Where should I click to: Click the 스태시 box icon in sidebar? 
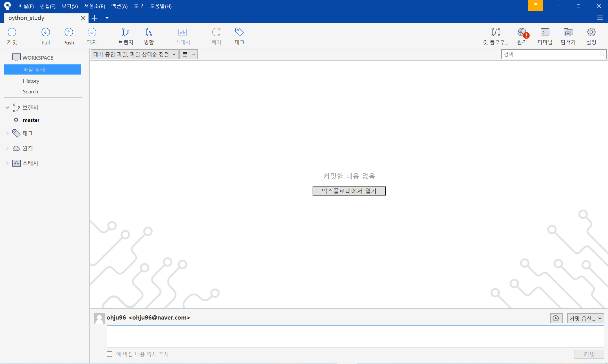[16, 163]
